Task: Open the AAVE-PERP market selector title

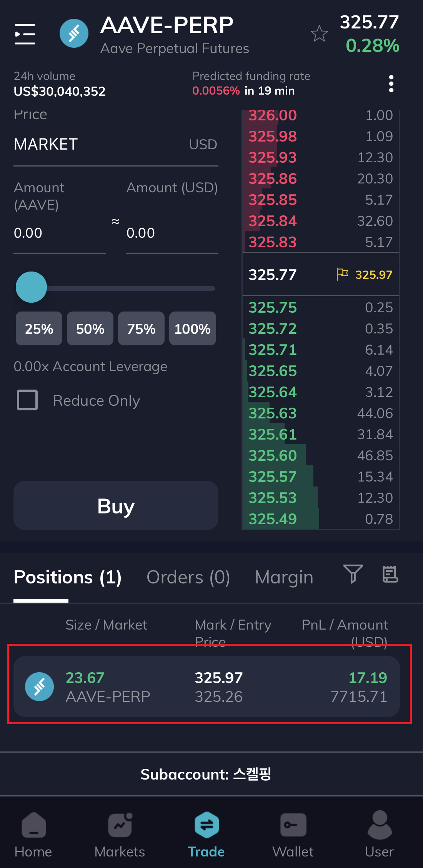Action: (167, 25)
